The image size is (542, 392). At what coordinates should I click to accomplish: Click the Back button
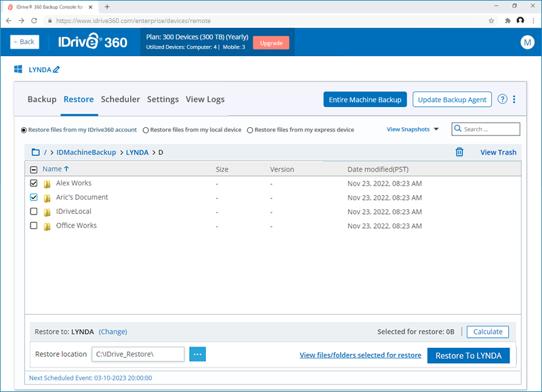(24, 42)
